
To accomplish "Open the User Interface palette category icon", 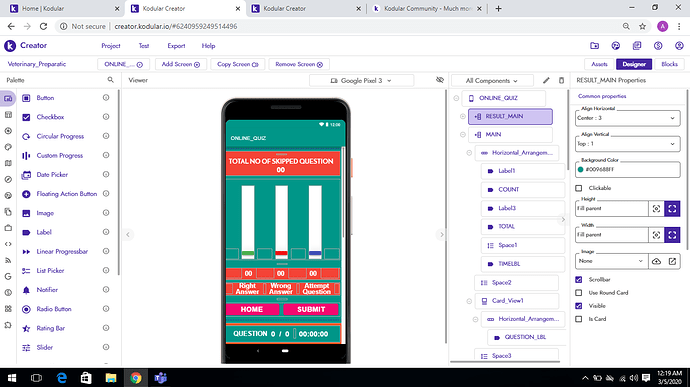I will tap(8, 98).
